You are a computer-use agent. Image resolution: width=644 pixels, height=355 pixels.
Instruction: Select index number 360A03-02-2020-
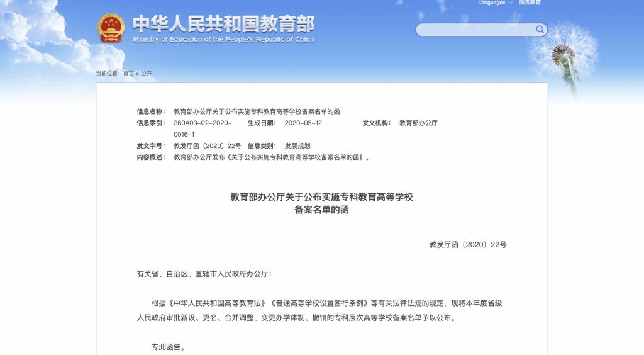click(x=203, y=123)
